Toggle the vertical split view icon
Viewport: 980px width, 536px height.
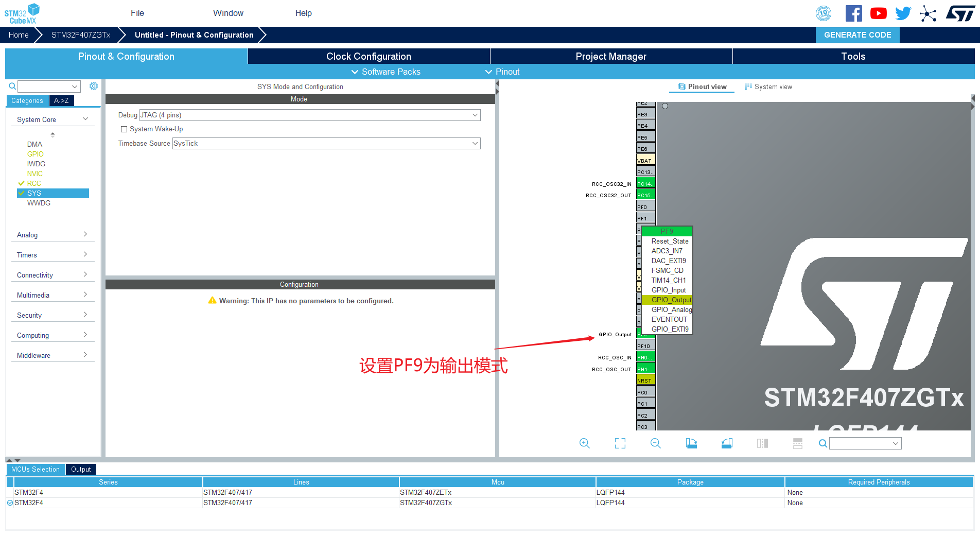762,443
